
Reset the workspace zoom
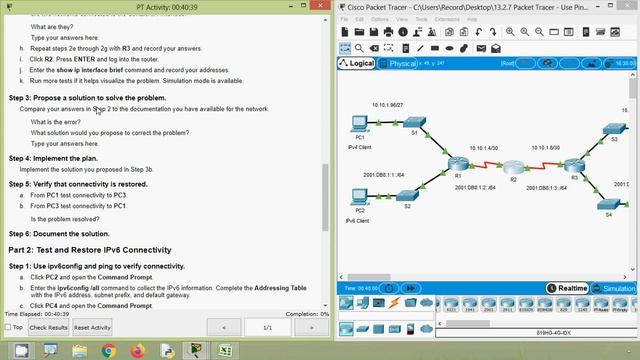pyautogui.click(x=525, y=32)
